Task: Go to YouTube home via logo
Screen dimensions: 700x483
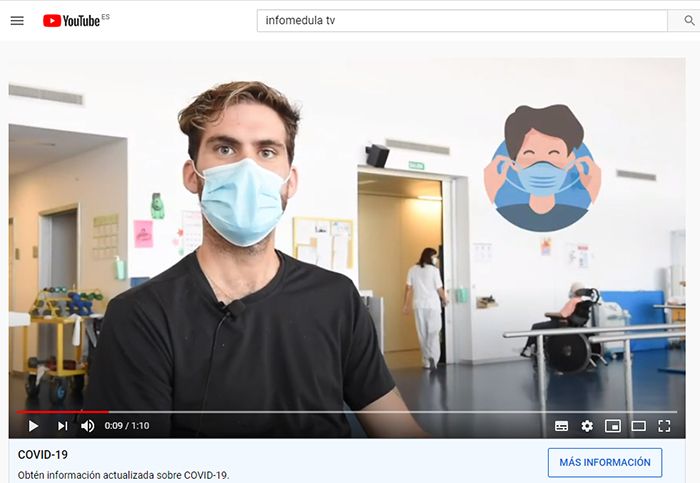Action: [71, 21]
